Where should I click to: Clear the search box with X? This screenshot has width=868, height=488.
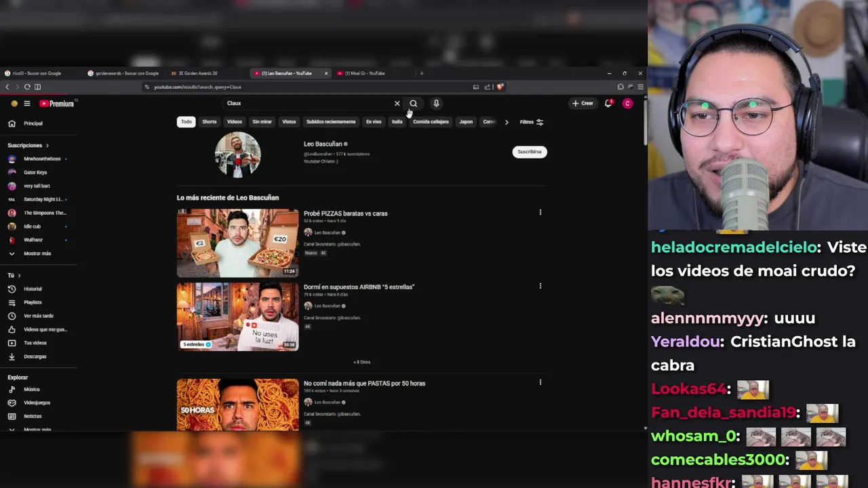pos(397,104)
